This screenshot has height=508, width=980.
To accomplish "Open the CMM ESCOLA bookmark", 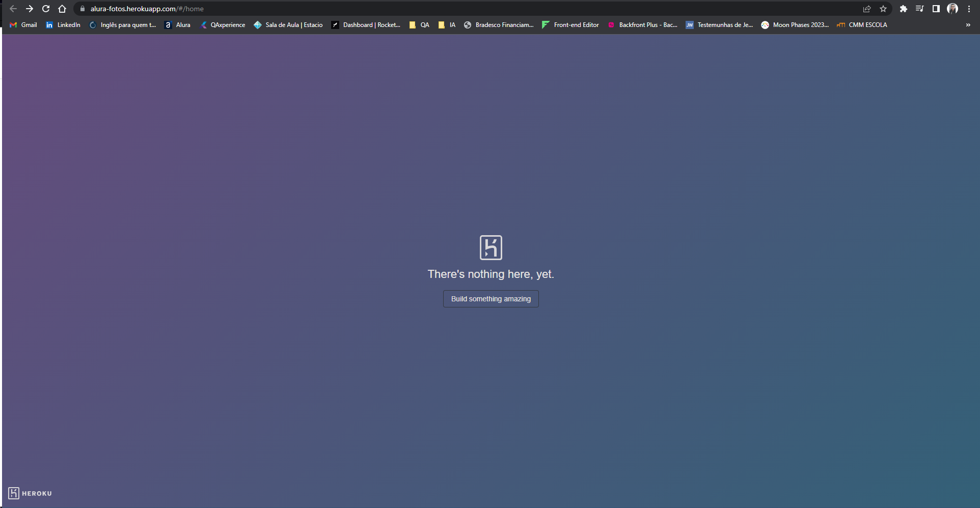I will (x=862, y=25).
